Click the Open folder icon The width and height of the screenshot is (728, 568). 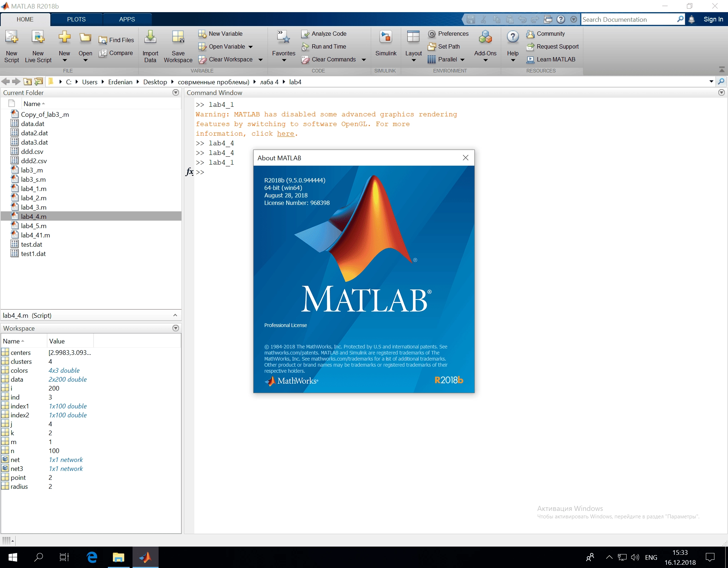point(85,38)
